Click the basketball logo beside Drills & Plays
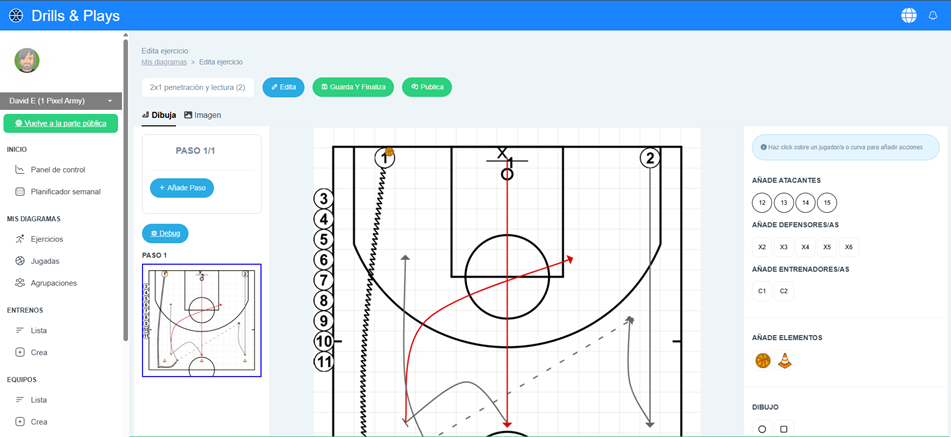951x437 pixels. click(15, 16)
